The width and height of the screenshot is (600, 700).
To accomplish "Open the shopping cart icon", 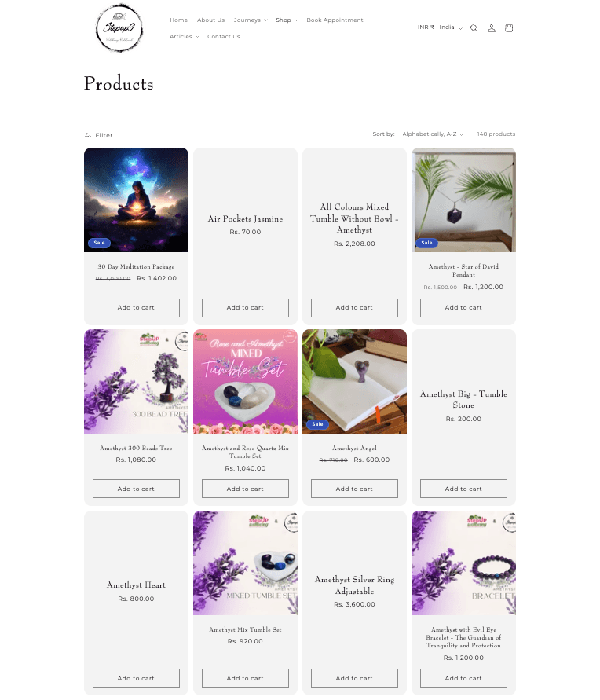I will [509, 28].
